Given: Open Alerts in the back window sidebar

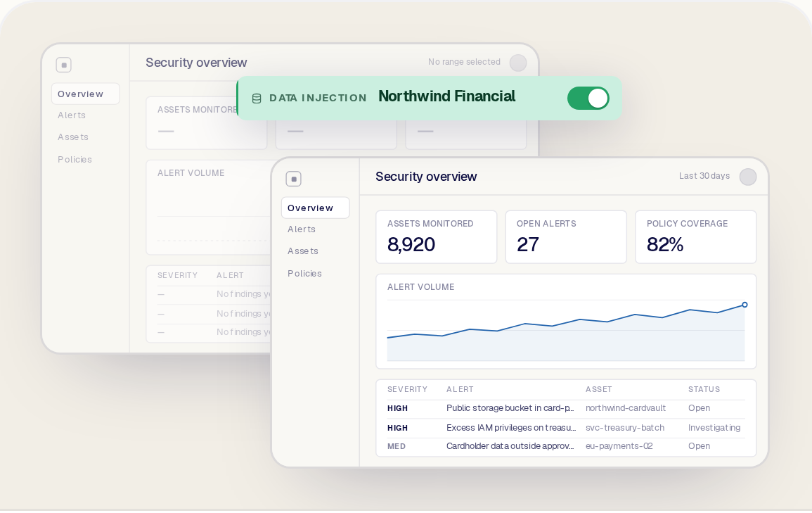Looking at the screenshot, I should pos(72,115).
